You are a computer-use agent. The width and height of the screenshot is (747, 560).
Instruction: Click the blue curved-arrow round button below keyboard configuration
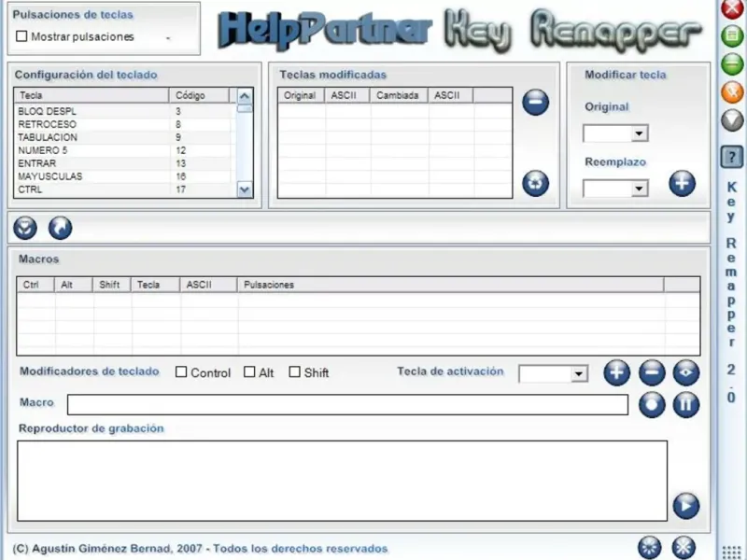coord(61,228)
